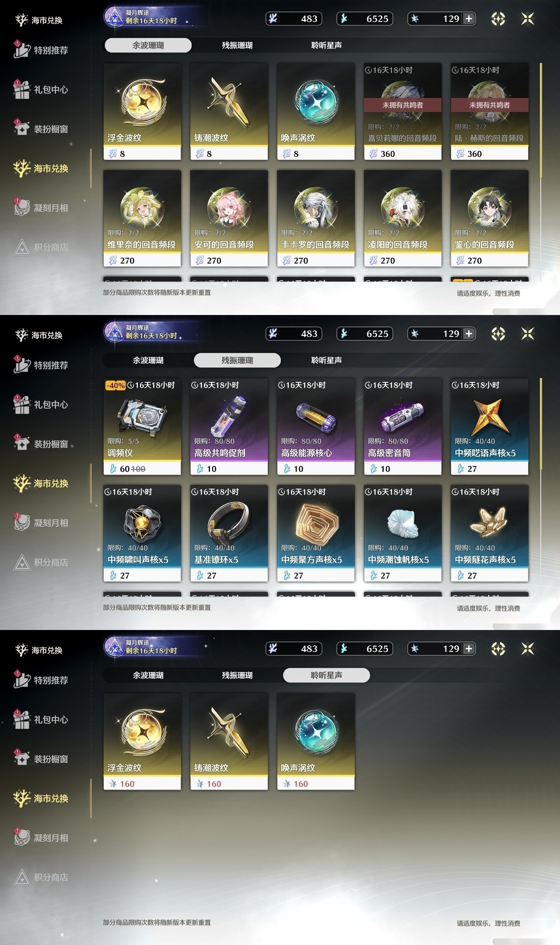The image size is (560, 945).
Task: Click the highlighted 残振珊瑚 tab
Action: pos(237,360)
